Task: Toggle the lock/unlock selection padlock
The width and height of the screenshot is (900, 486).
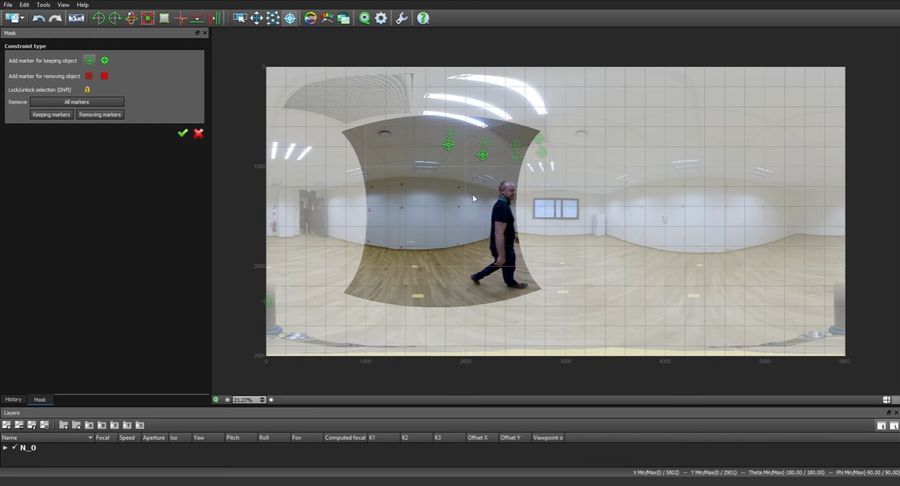Action: click(x=87, y=90)
